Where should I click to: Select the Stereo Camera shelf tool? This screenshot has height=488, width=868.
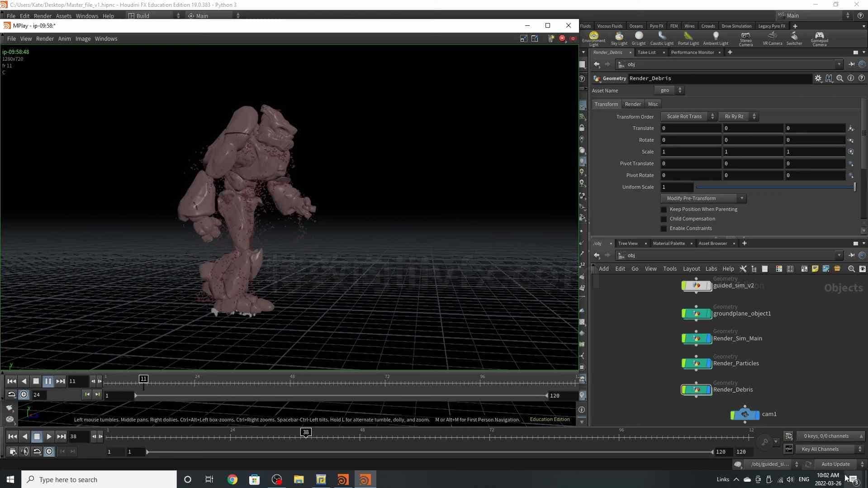pyautogui.click(x=745, y=39)
